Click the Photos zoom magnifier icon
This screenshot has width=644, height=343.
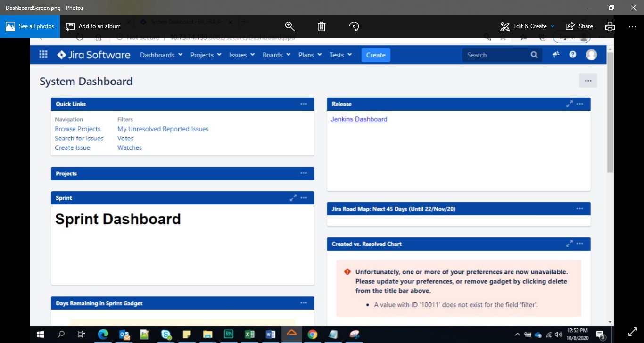(289, 26)
